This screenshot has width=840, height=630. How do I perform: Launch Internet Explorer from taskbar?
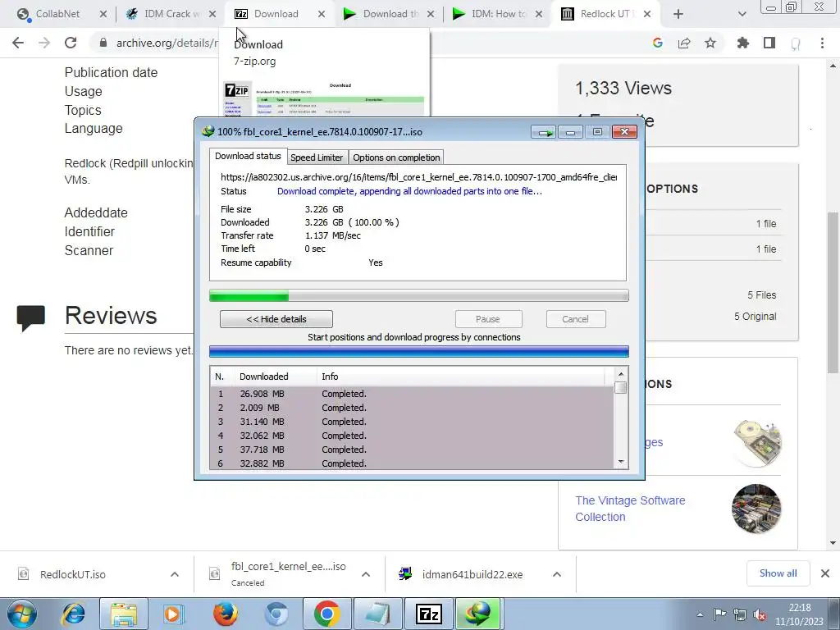point(73,614)
